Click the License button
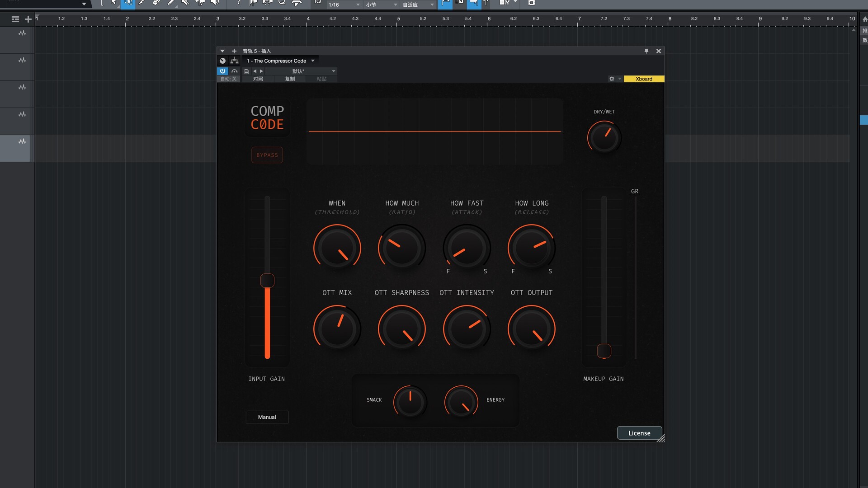Image resolution: width=868 pixels, height=488 pixels. click(x=639, y=433)
